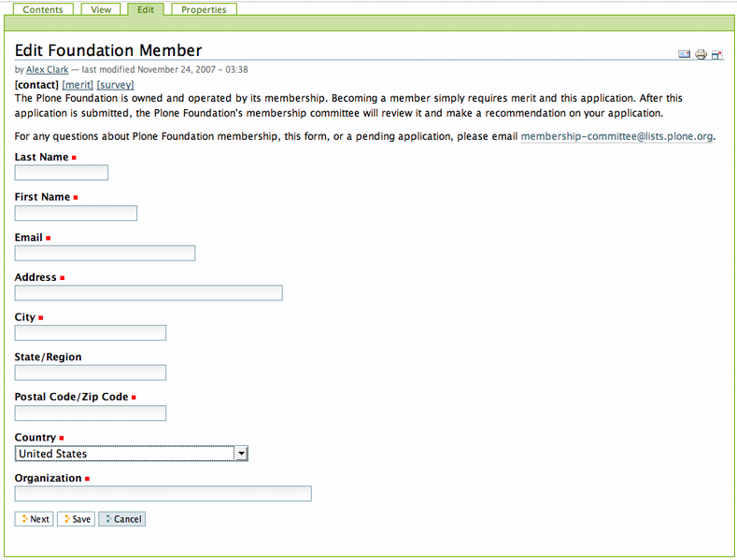
Task: Click the printer icon to print page
Action: 701,54
